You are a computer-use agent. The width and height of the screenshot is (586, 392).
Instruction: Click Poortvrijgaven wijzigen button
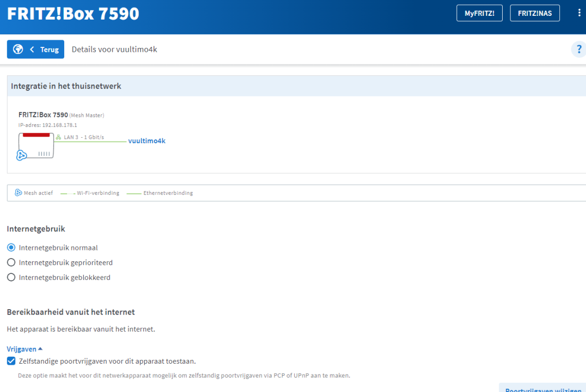(x=543, y=389)
